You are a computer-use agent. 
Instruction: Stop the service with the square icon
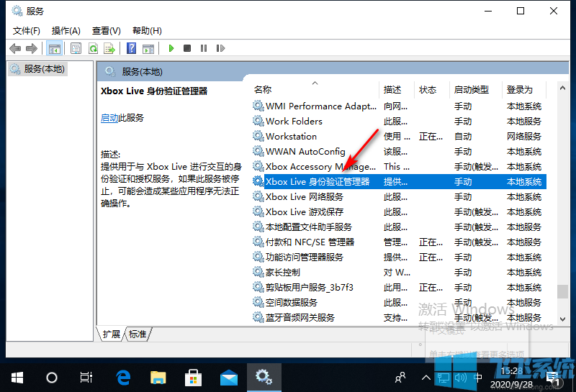click(x=187, y=48)
